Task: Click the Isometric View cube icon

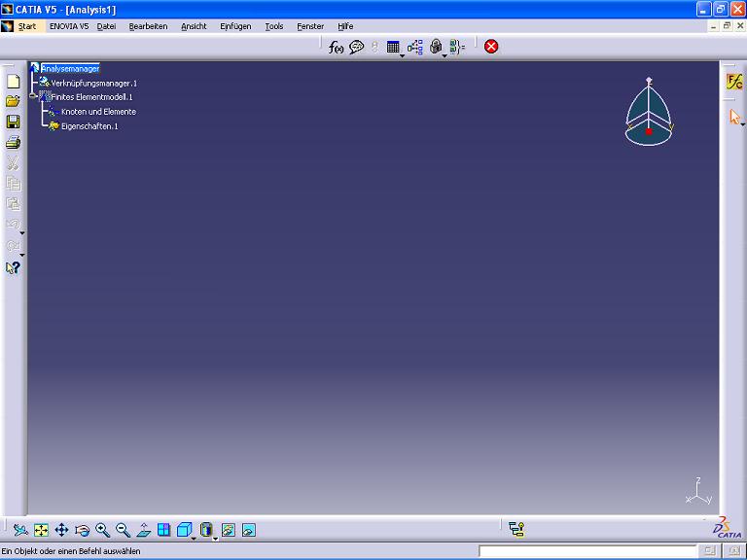Action: [184, 530]
